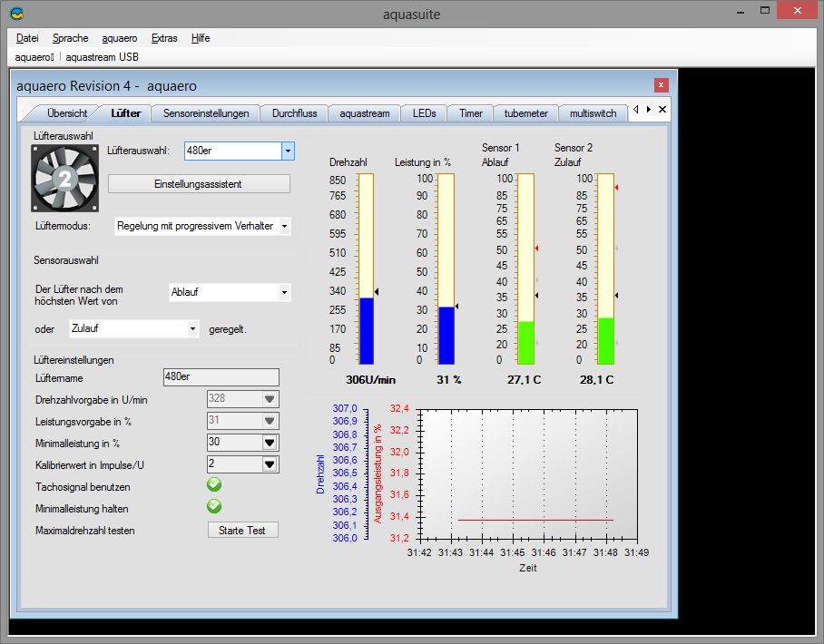Screen dimensions: 824x644
Task: Click the Minimalleistung value field 30
Action: [x=234, y=443]
